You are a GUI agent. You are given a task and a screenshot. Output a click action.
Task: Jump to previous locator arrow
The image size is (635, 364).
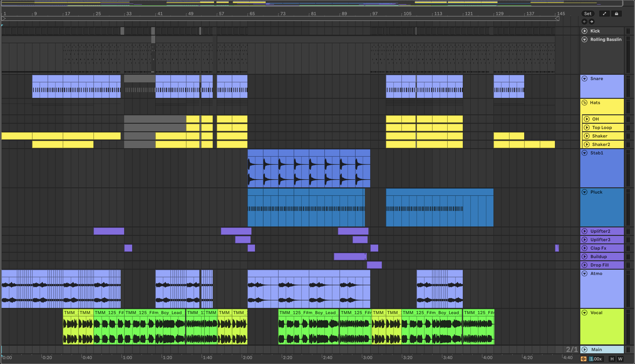584,22
